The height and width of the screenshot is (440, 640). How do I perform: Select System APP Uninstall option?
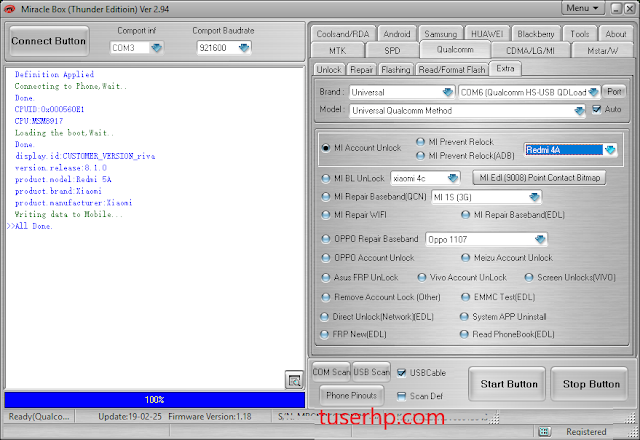coord(464,317)
